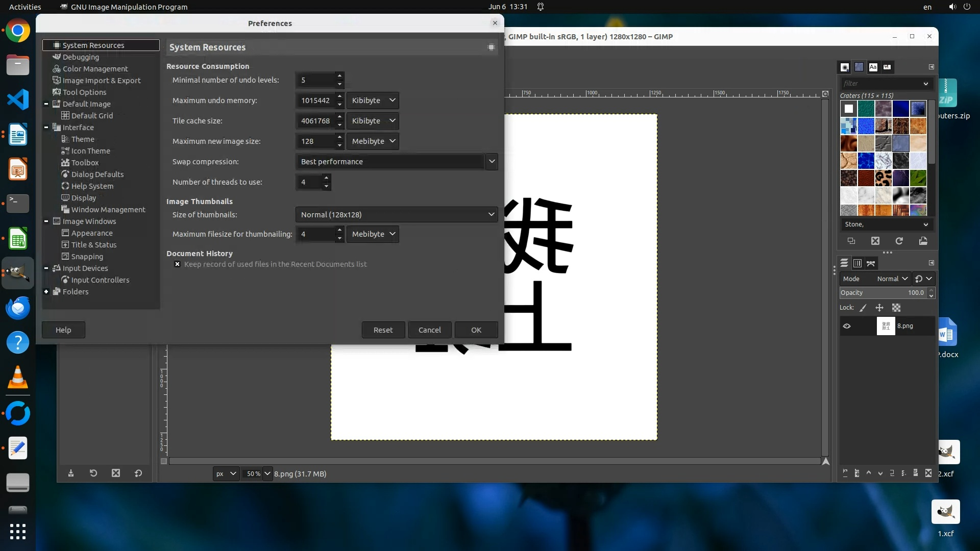
Task: Select Color Management in preferences list
Action: pyautogui.click(x=95, y=69)
